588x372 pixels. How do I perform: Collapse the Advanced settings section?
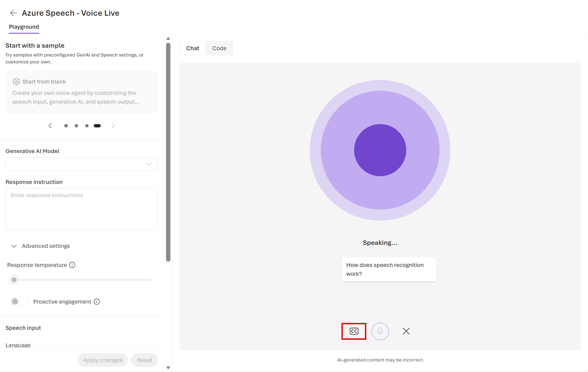[x=14, y=246]
